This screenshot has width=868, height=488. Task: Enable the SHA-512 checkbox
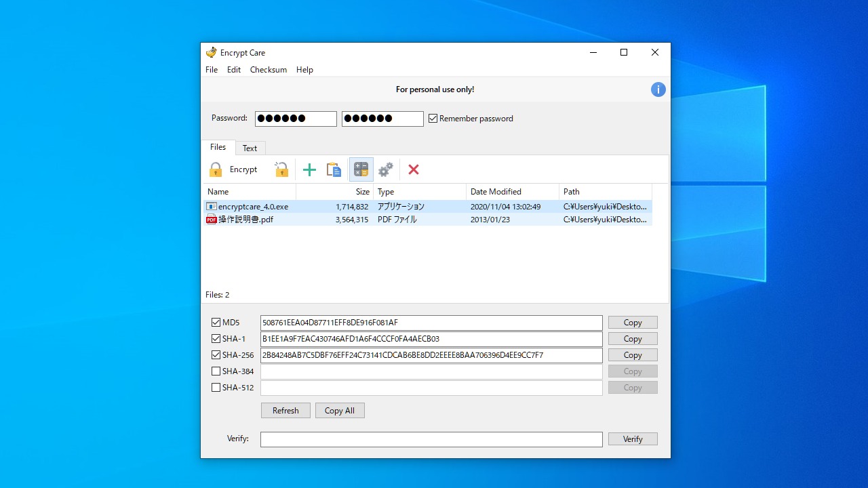(x=216, y=388)
